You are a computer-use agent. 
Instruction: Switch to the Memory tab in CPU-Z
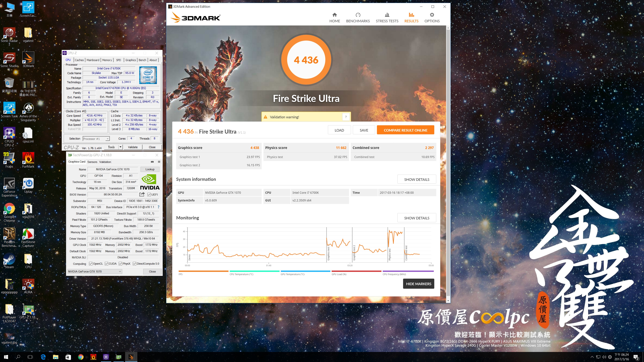click(107, 60)
